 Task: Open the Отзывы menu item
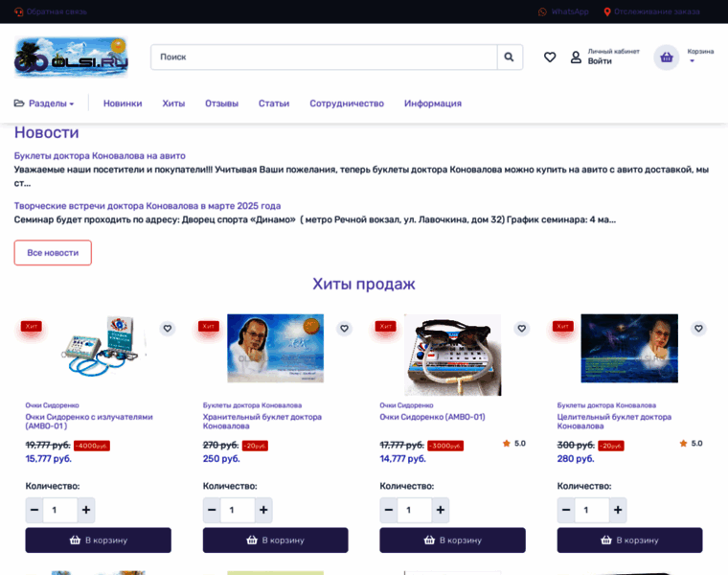[221, 103]
